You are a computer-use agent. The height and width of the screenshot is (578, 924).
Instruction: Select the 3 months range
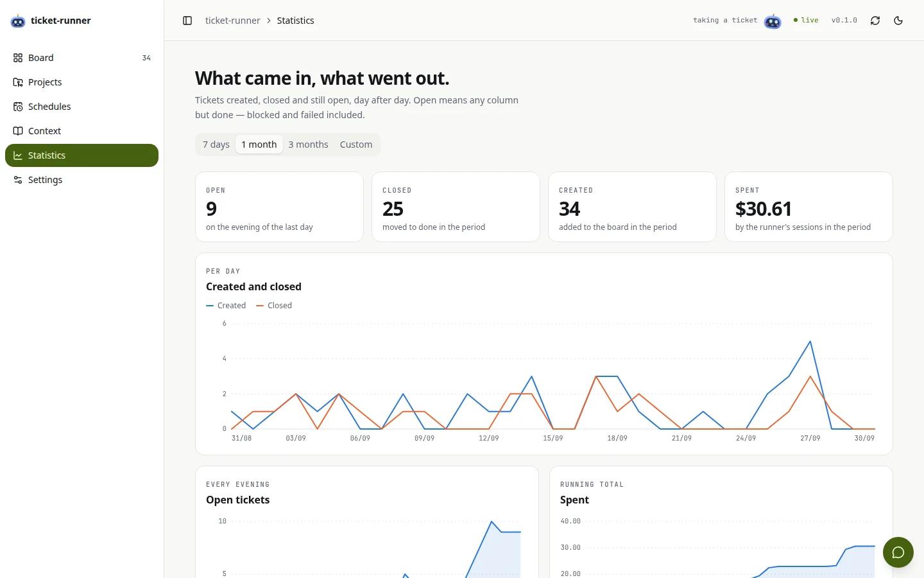pyautogui.click(x=308, y=144)
